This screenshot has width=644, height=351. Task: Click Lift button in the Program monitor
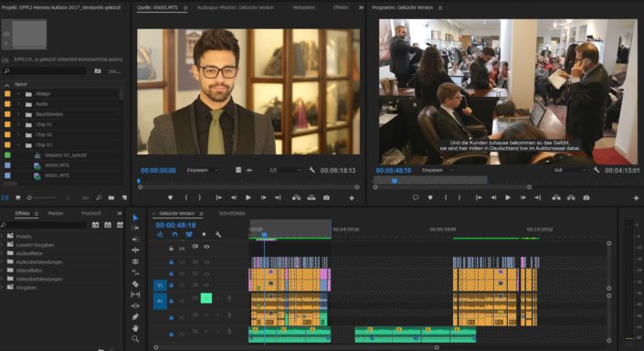click(x=556, y=197)
